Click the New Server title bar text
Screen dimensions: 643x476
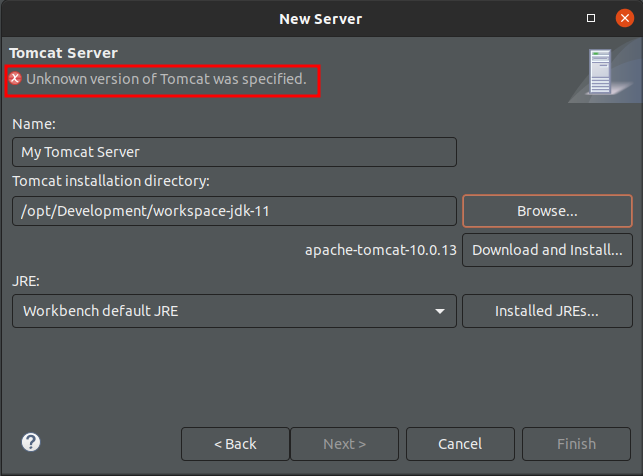coord(321,19)
